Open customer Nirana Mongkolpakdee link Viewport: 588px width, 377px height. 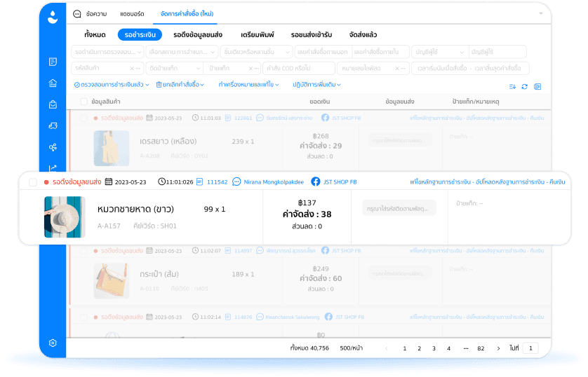coord(274,182)
